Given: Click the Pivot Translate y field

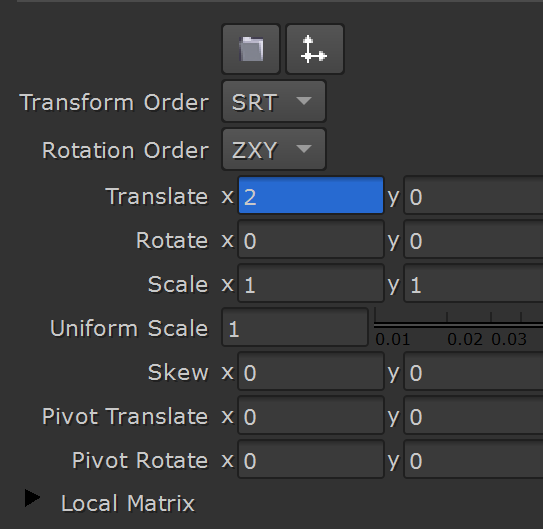Looking at the screenshot, I should pos(473,415).
